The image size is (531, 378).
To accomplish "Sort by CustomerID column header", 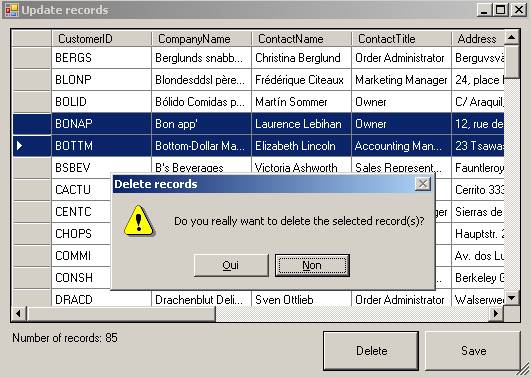I will click(102, 39).
